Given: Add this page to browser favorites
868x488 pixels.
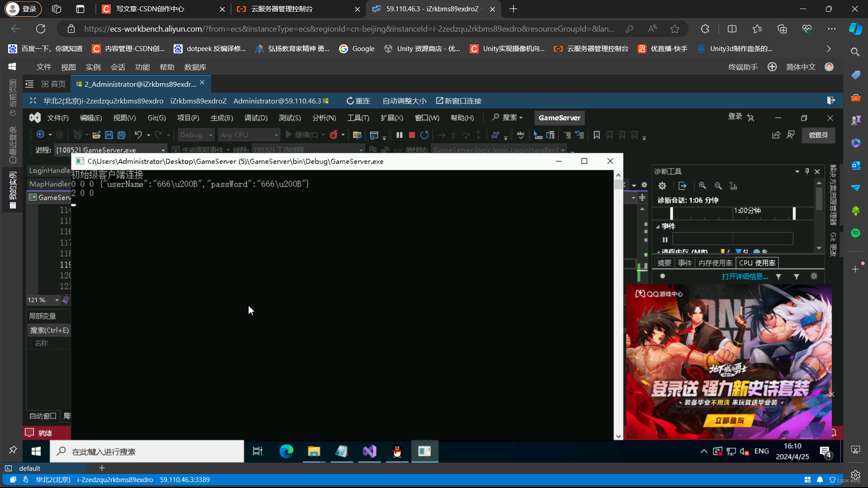Looking at the screenshot, I should (x=675, y=29).
